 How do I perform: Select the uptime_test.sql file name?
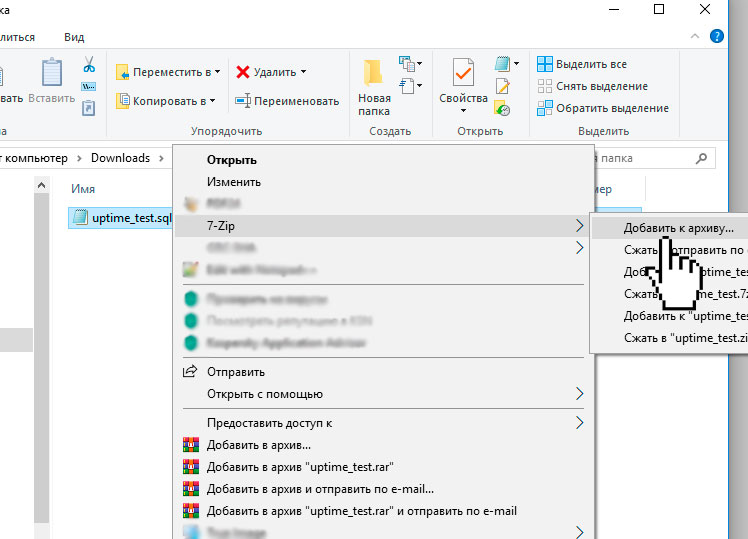click(132, 218)
